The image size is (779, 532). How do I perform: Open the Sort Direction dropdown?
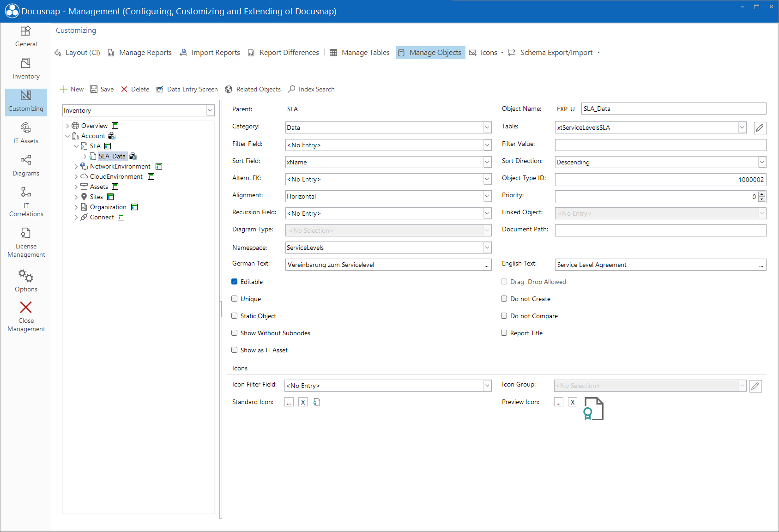tap(762, 162)
